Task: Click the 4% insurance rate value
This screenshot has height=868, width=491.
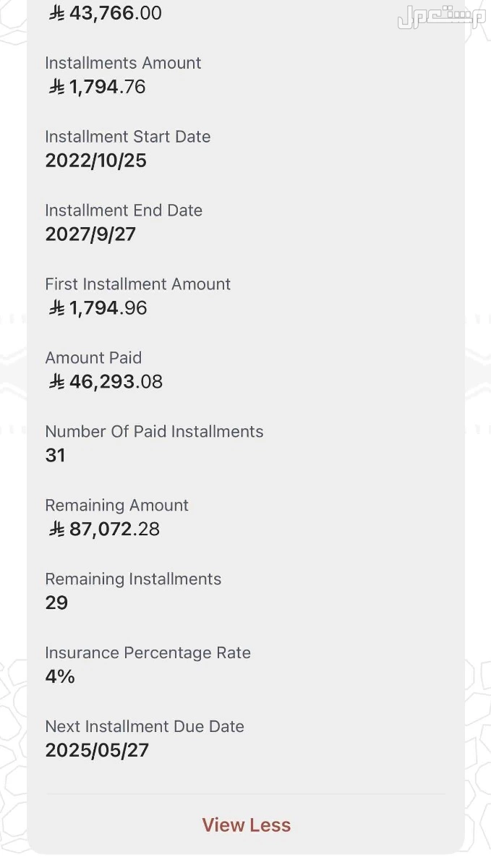Action: (x=60, y=677)
